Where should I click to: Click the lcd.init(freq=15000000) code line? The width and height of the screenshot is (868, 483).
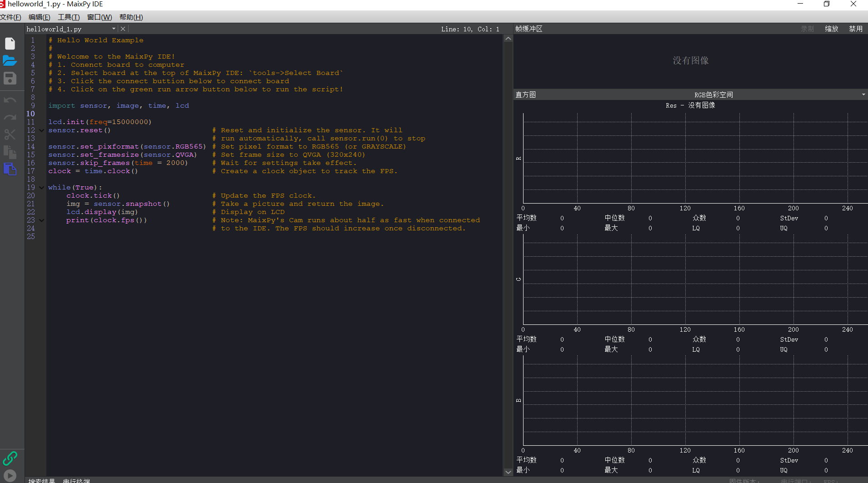pos(100,122)
